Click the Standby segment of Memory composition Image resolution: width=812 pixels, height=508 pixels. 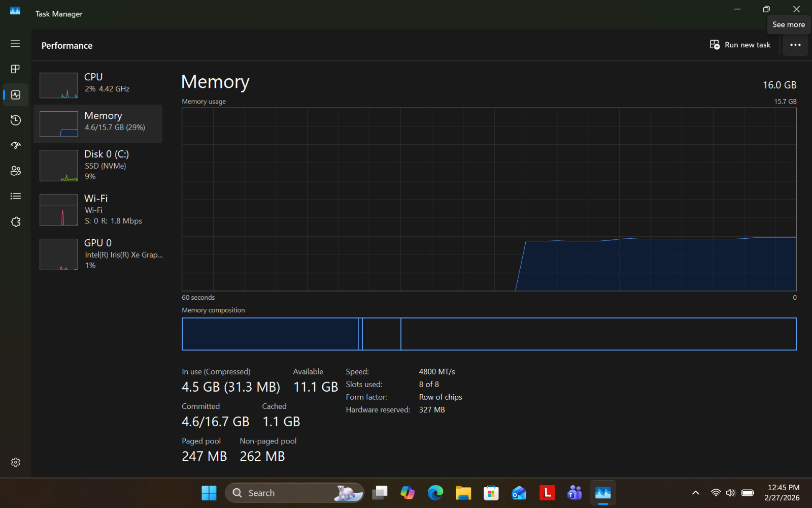coord(382,334)
